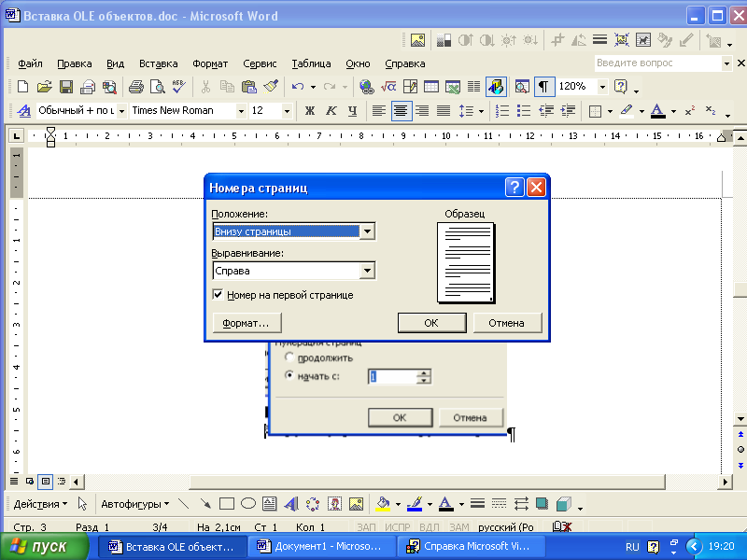Center align the text

click(402, 111)
